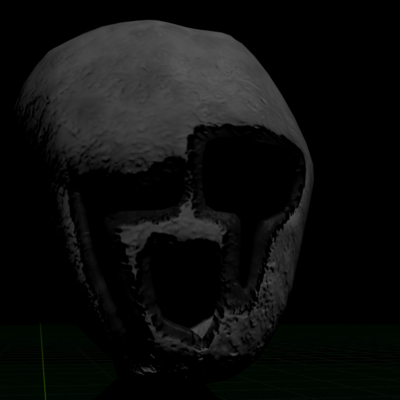Click the green vertical axis line
Screen dimensions: 400x400
pos(43,362)
